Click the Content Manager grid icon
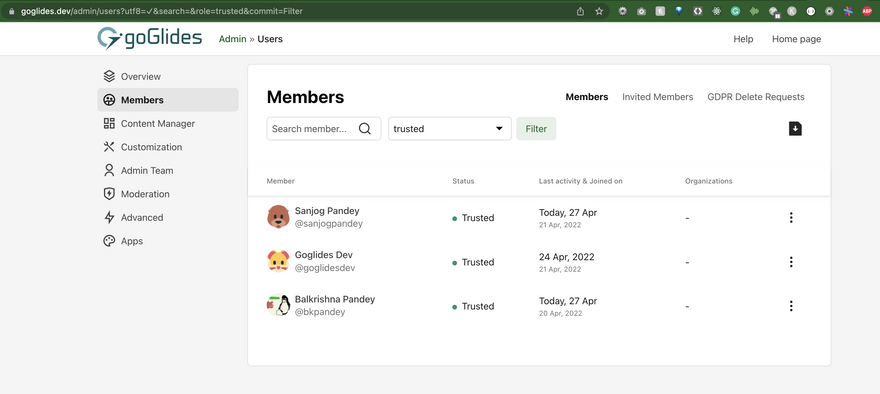 pos(109,123)
